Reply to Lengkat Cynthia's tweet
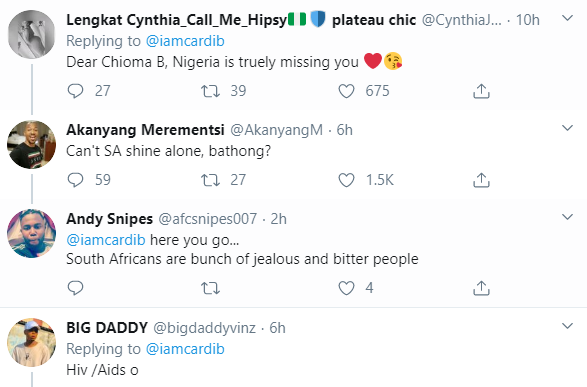The width and height of the screenshot is (587, 387). click(75, 91)
